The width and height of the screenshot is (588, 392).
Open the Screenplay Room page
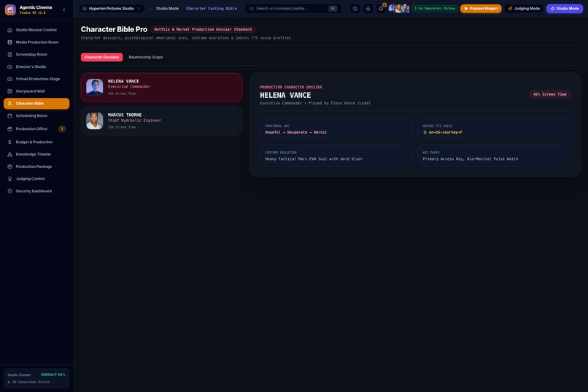point(36,55)
